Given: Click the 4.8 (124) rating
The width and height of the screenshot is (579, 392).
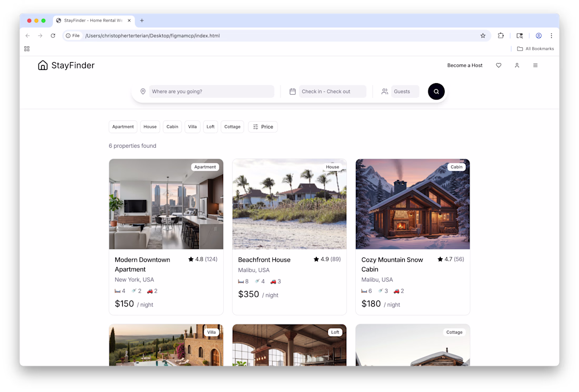Looking at the screenshot, I should [203, 259].
